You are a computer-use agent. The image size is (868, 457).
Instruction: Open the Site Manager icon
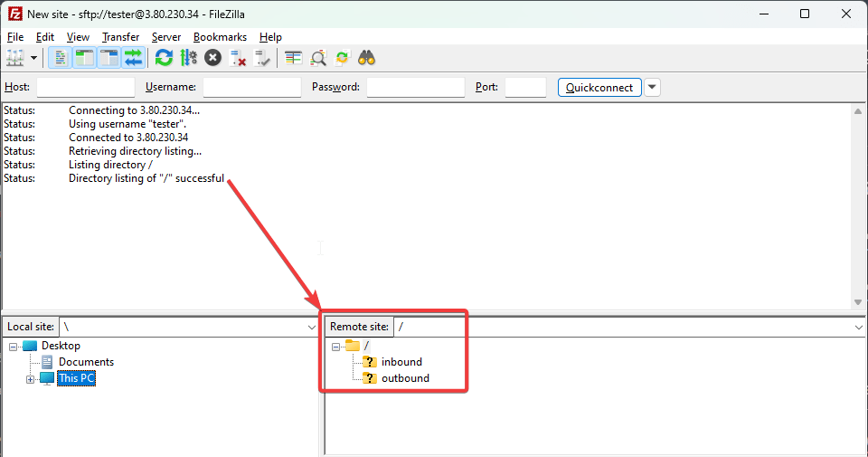point(15,58)
